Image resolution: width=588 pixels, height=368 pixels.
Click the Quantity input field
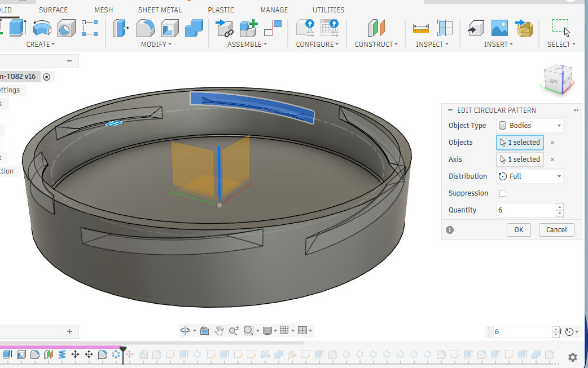point(525,210)
